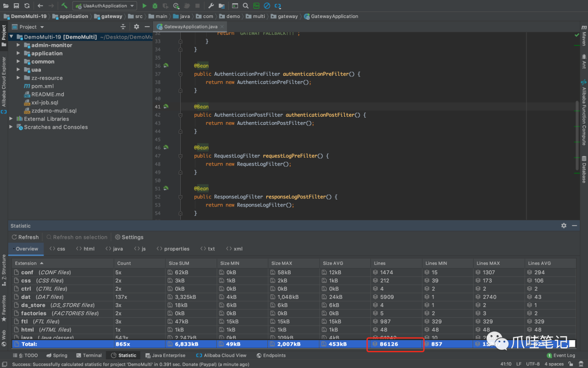Run with profiler toolbar icon

176,5
